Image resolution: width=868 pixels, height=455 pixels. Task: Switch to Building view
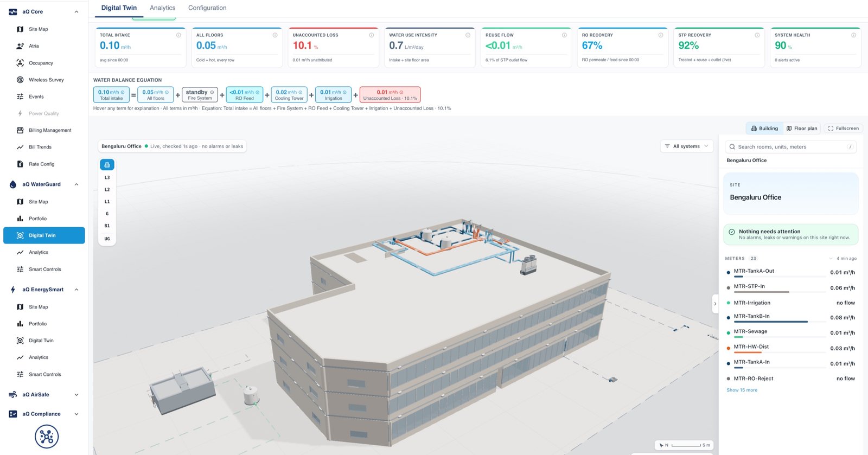pos(764,129)
